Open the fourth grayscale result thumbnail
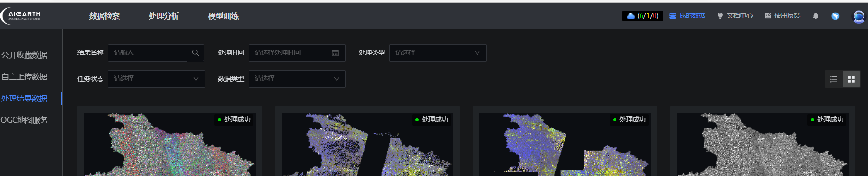The width and height of the screenshot is (868, 176). [763, 144]
